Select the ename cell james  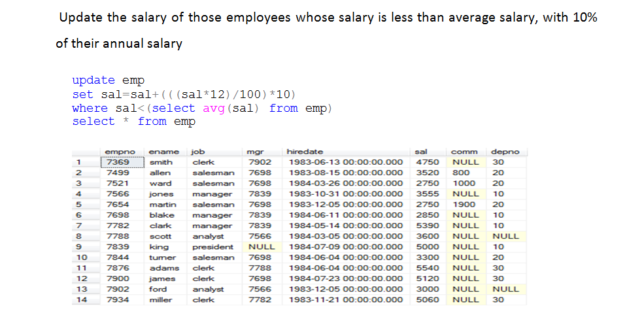coord(165,279)
